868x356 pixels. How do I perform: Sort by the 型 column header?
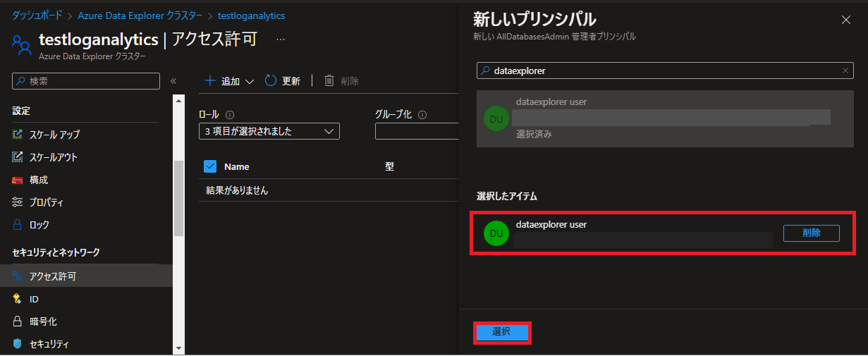[389, 167]
